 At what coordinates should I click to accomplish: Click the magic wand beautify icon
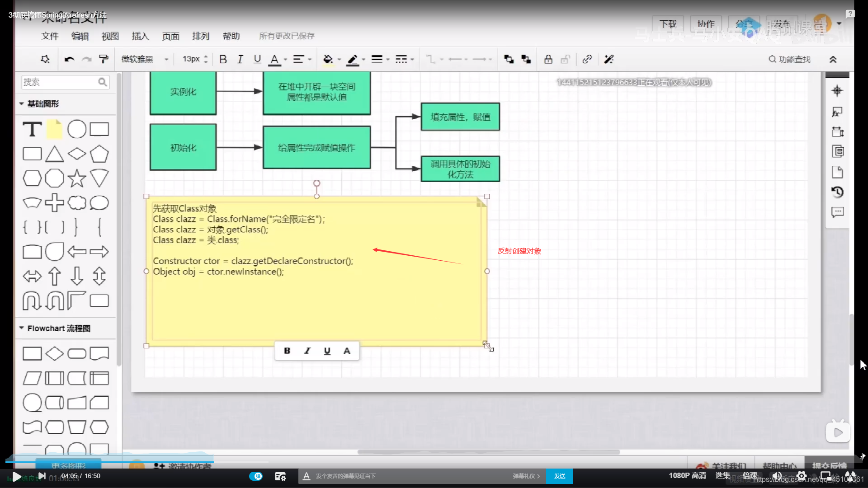pyautogui.click(x=609, y=59)
